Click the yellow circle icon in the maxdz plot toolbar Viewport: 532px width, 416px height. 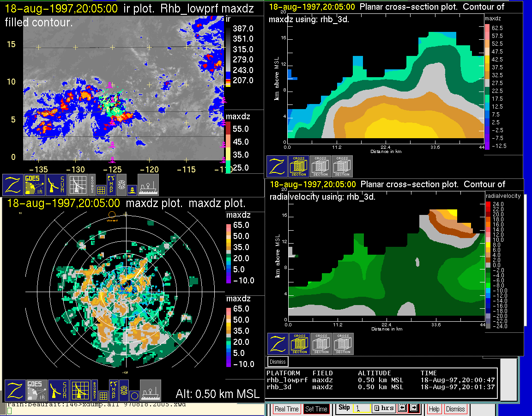coord(134,396)
